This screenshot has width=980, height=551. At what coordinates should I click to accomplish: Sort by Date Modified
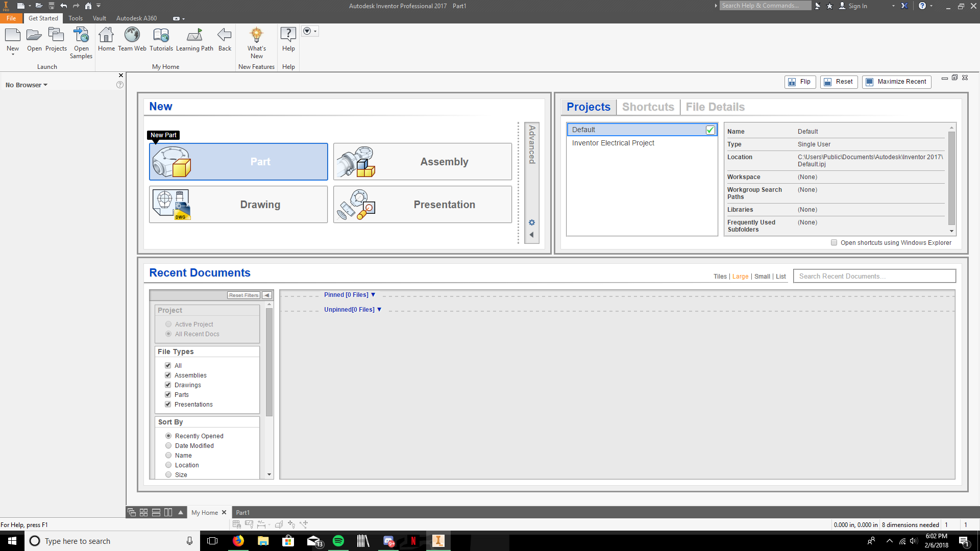pyautogui.click(x=168, y=445)
